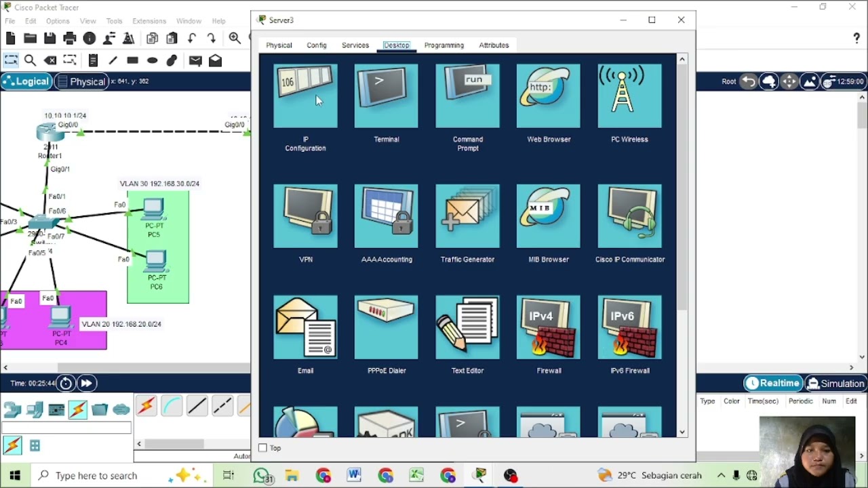Click the Save toolbar icon
868x488 pixels.
(x=50, y=39)
